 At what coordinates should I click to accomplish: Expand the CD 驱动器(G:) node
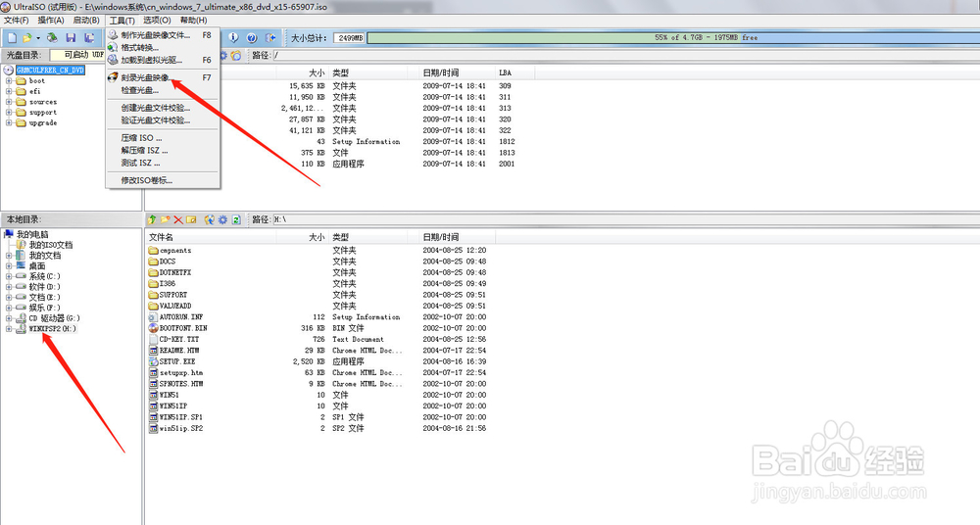click(9, 318)
